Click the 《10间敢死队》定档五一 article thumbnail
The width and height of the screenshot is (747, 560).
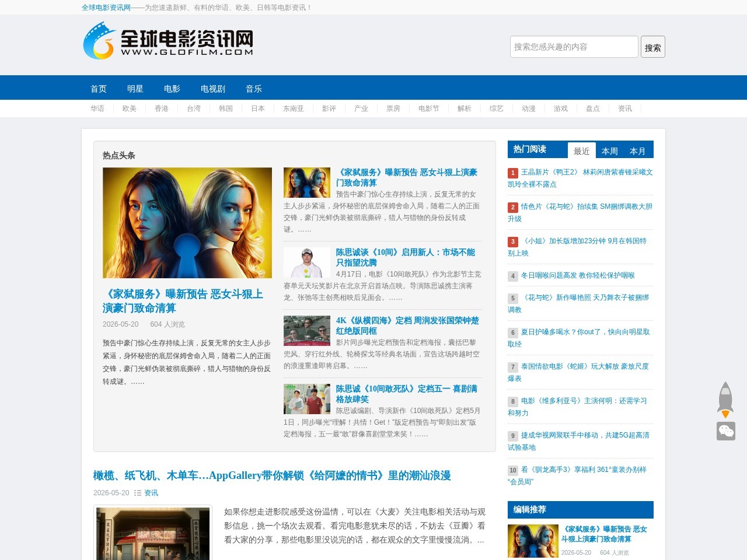(x=307, y=399)
